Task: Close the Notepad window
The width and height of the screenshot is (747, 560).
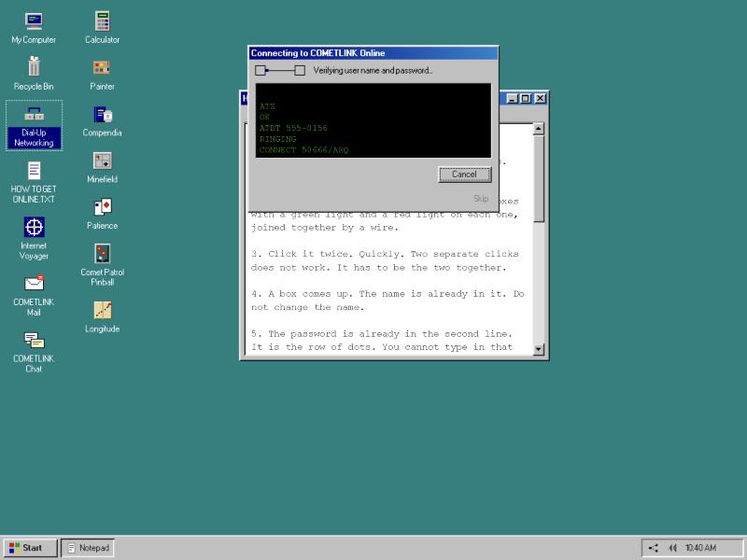Action: [540, 99]
